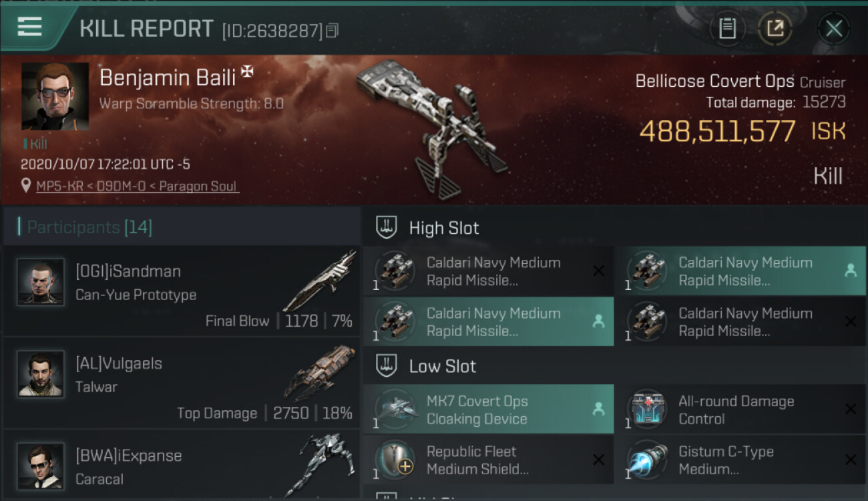Open the MP5-KR location link
The height and width of the screenshot is (501, 868).
pyautogui.click(x=137, y=186)
